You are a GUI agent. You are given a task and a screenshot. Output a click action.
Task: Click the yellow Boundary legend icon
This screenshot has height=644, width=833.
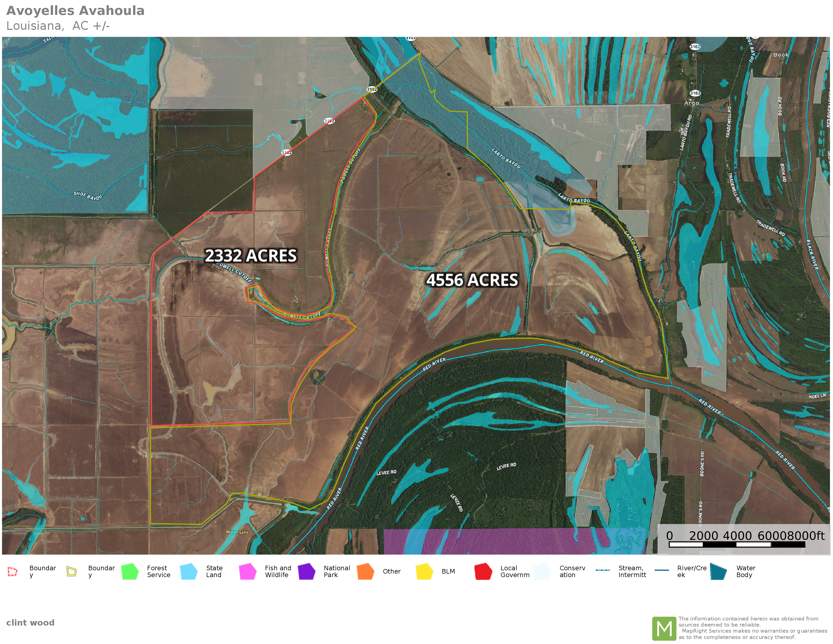[x=71, y=572]
